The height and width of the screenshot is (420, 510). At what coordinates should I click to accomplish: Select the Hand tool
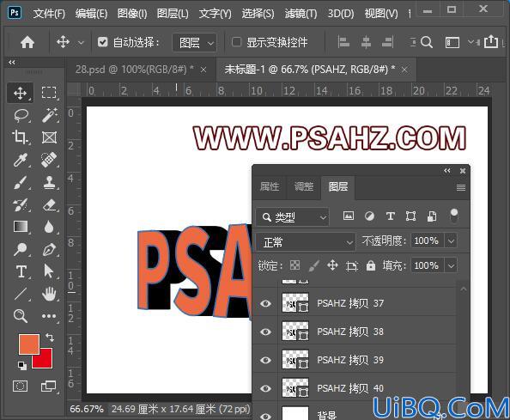pyautogui.click(x=50, y=294)
